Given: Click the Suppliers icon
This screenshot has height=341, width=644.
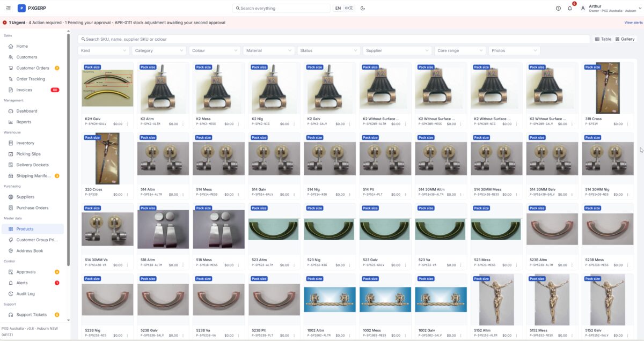Looking at the screenshot, I should [11, 197].
